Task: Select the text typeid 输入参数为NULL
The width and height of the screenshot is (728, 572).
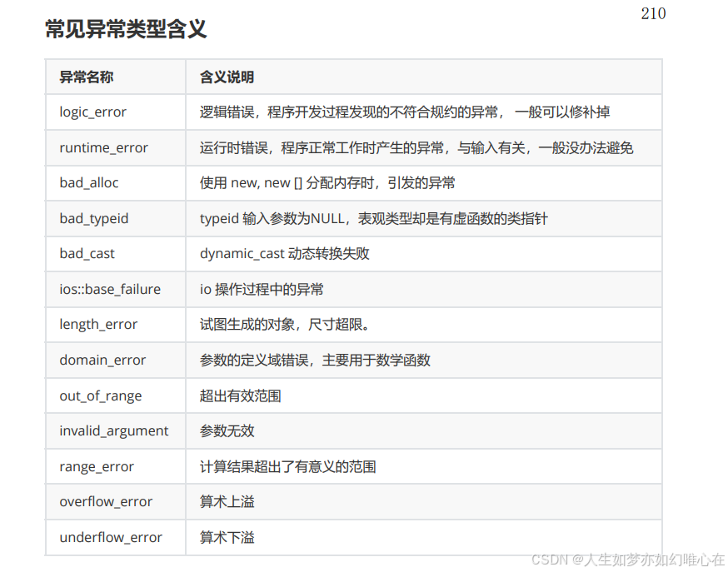Action: point(272,218)
